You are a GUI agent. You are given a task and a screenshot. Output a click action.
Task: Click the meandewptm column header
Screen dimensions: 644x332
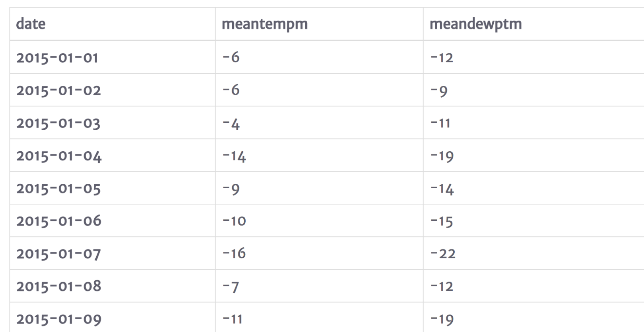tap(533, 24)
